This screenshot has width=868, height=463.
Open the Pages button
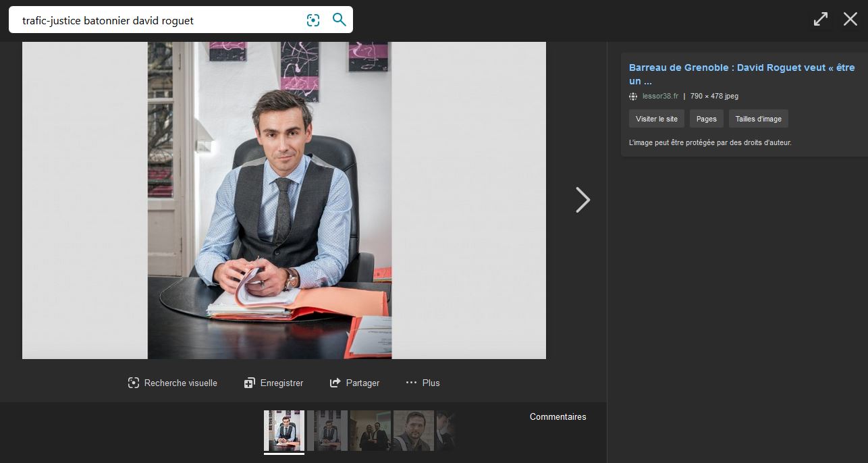[707, 119]
